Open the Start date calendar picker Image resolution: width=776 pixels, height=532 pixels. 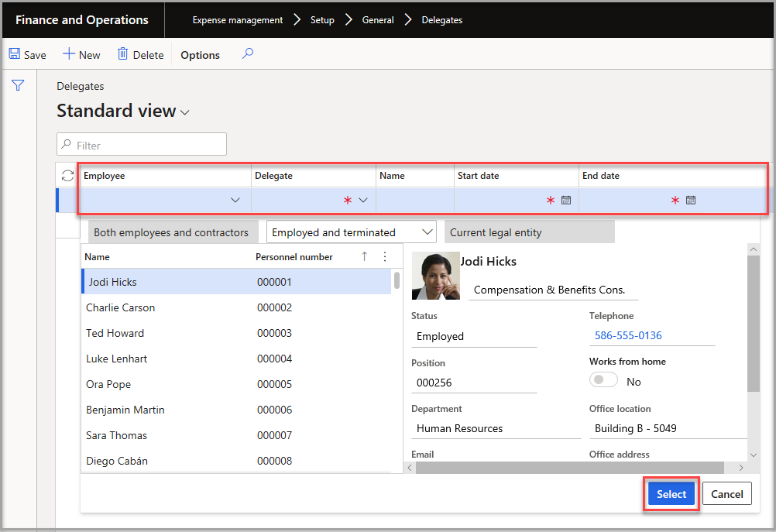(566, 200)
